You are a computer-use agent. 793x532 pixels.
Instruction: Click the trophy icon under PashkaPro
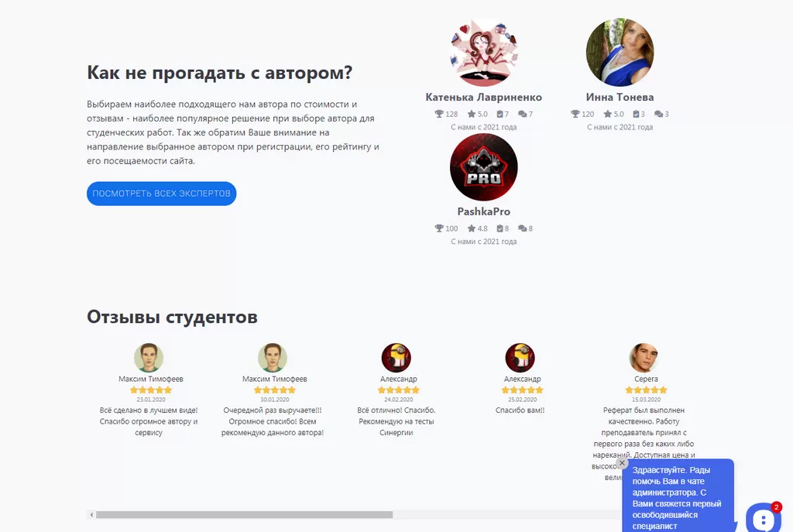tap(439, 228)
